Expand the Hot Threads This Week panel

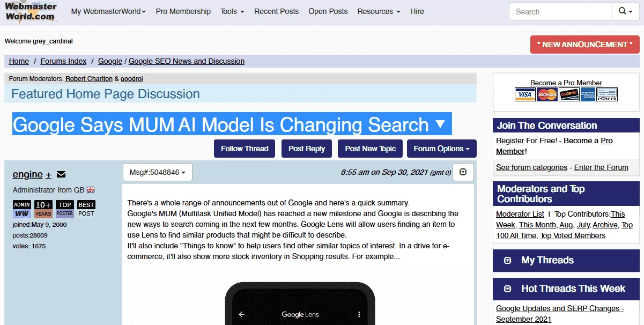(x=507, y=289)
